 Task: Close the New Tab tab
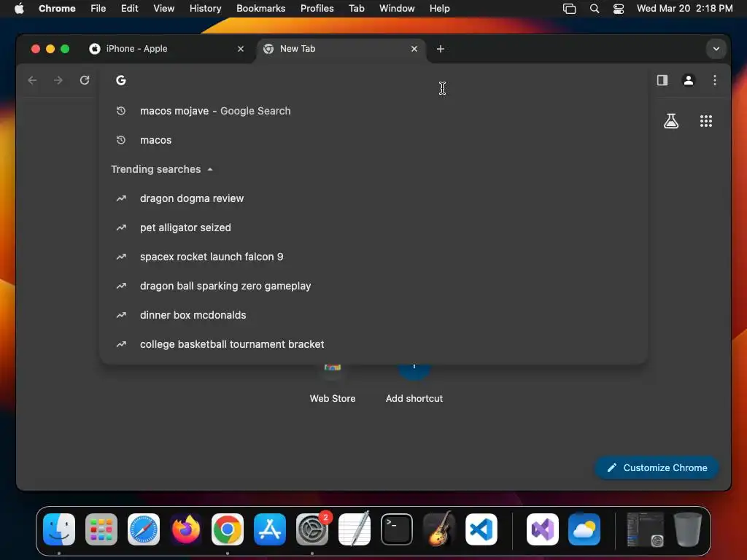[414, 49]
